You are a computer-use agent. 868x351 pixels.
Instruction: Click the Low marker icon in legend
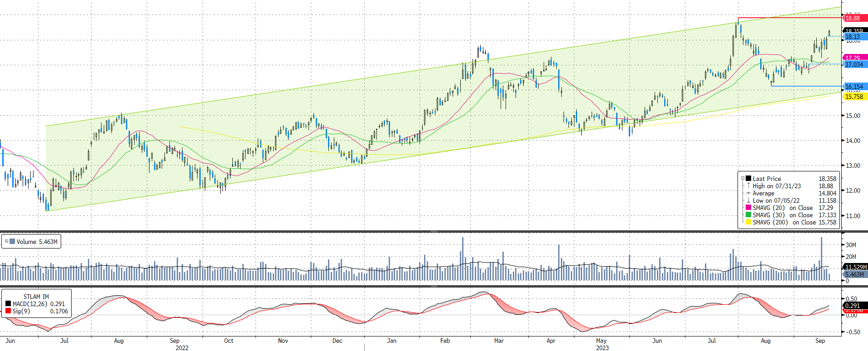[x=748, y=200]
